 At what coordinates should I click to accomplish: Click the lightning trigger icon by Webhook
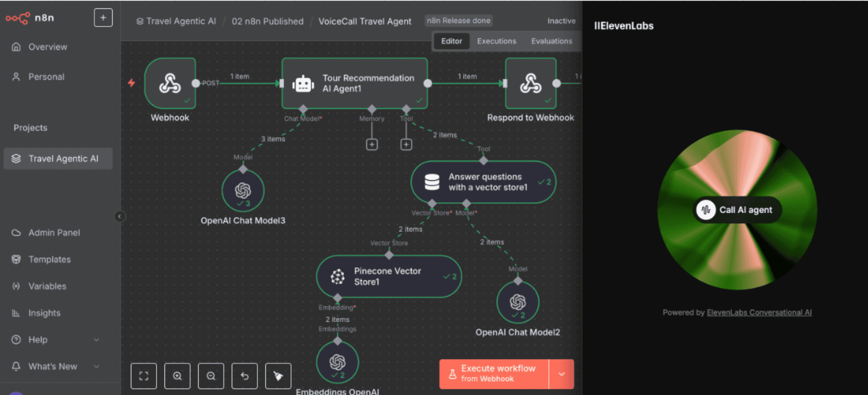point(132,83)
